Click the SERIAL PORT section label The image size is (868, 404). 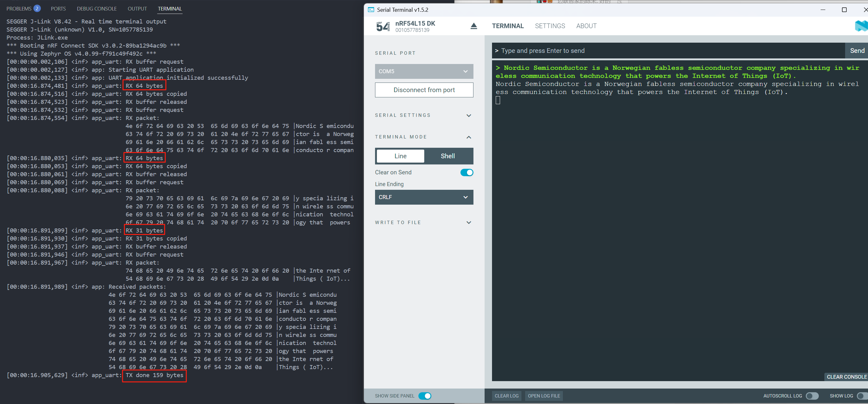pos(395,53)
